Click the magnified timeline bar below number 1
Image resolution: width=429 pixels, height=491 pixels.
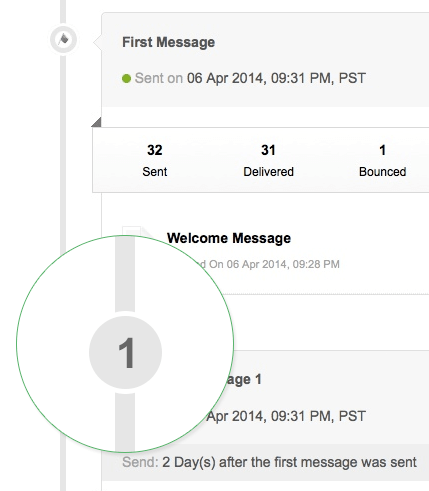[125, 422]
